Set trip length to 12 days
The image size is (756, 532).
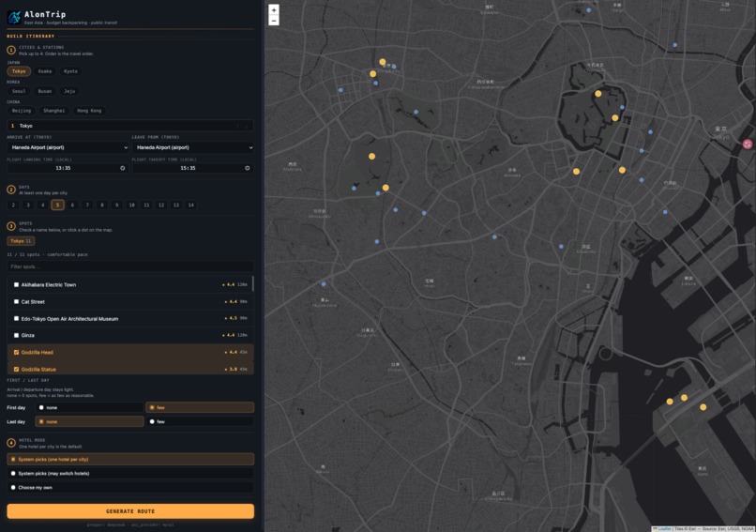tap(161, 205)
